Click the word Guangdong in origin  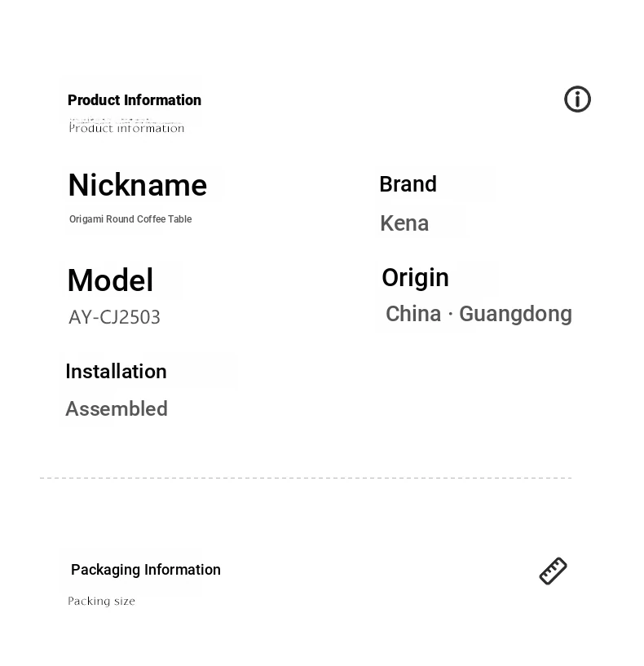tap(516, 315)
